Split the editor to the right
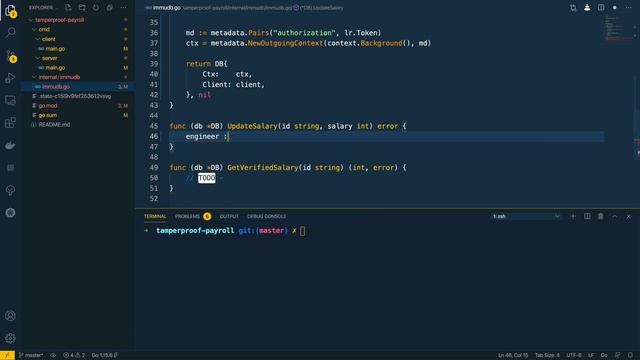 pyautogui.click(x=601, y=8)
